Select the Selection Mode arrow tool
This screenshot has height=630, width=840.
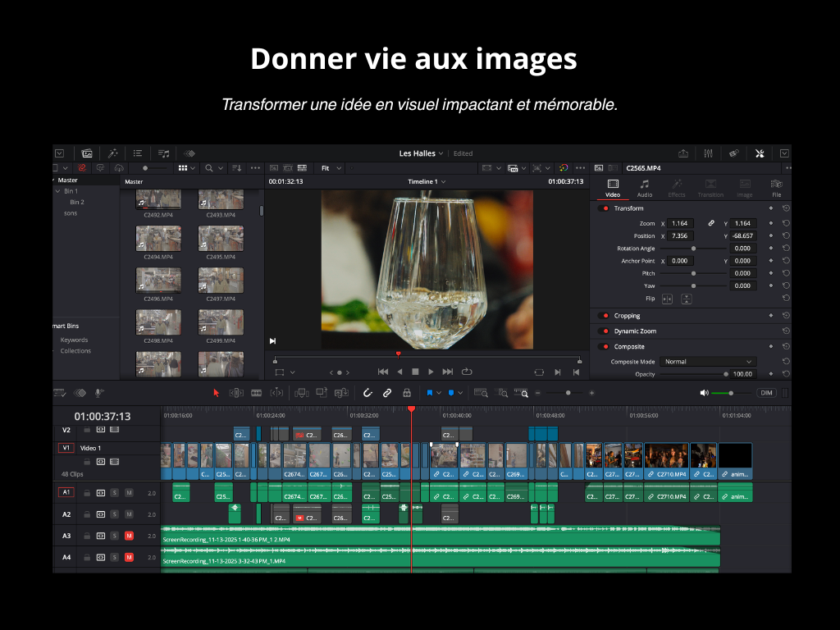[217, 393]
